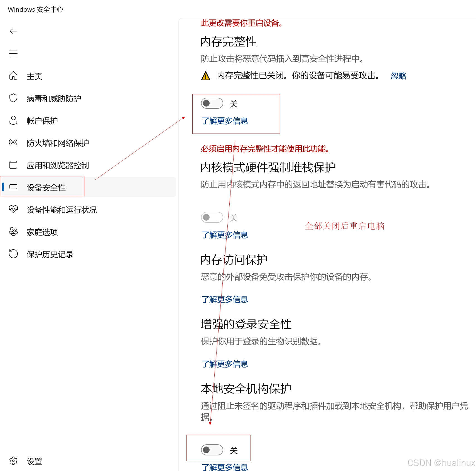Click the back arrow icon
476x471 pixels.
pyautogui.click(x=13, y=31)
